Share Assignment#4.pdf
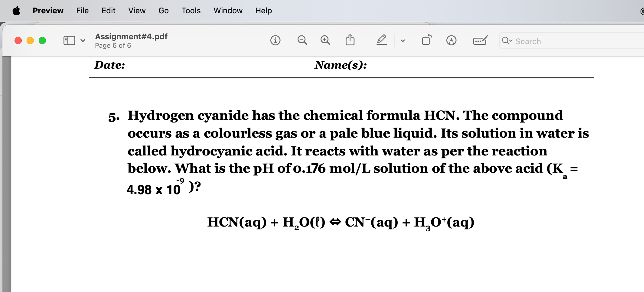 350,40
